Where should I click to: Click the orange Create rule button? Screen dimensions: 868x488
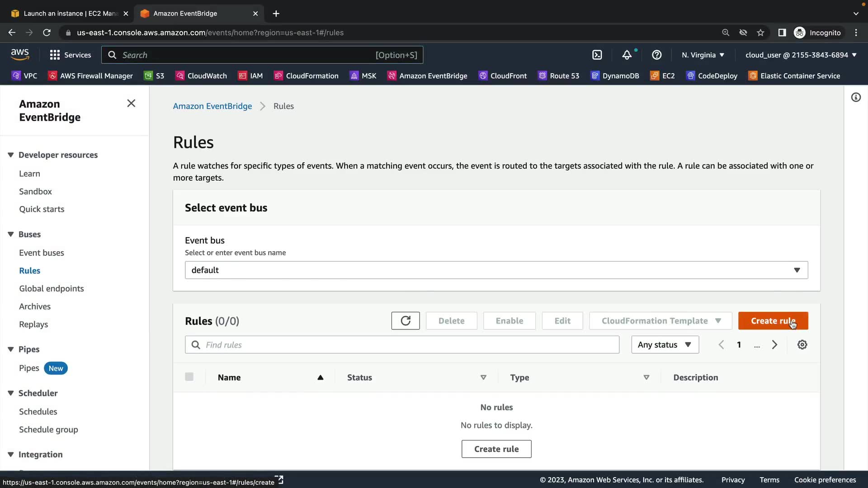pos(773,321)
